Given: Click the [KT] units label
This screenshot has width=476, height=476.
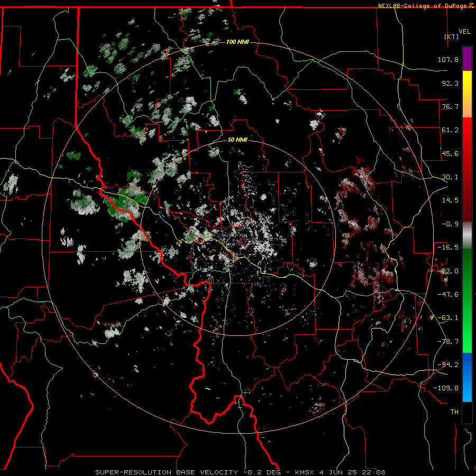Looking at the screenshot, I should click(452, 36).
